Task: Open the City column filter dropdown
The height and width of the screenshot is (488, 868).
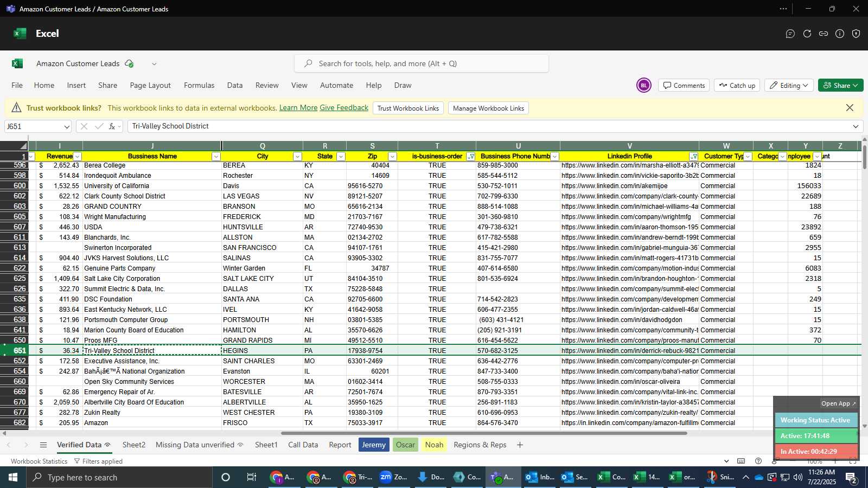Action: [297, 157]
